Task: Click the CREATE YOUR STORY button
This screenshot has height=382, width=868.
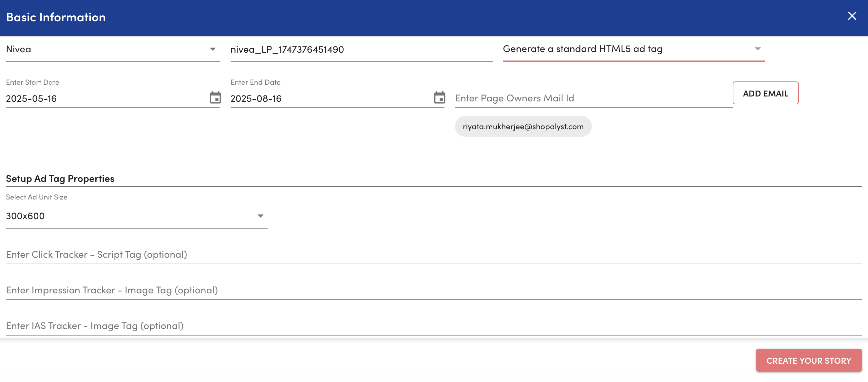Action: point(808,360)
